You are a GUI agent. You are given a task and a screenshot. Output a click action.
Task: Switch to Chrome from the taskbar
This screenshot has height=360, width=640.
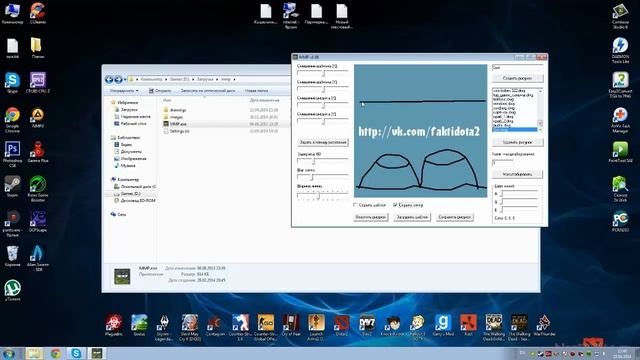[56, 353]
